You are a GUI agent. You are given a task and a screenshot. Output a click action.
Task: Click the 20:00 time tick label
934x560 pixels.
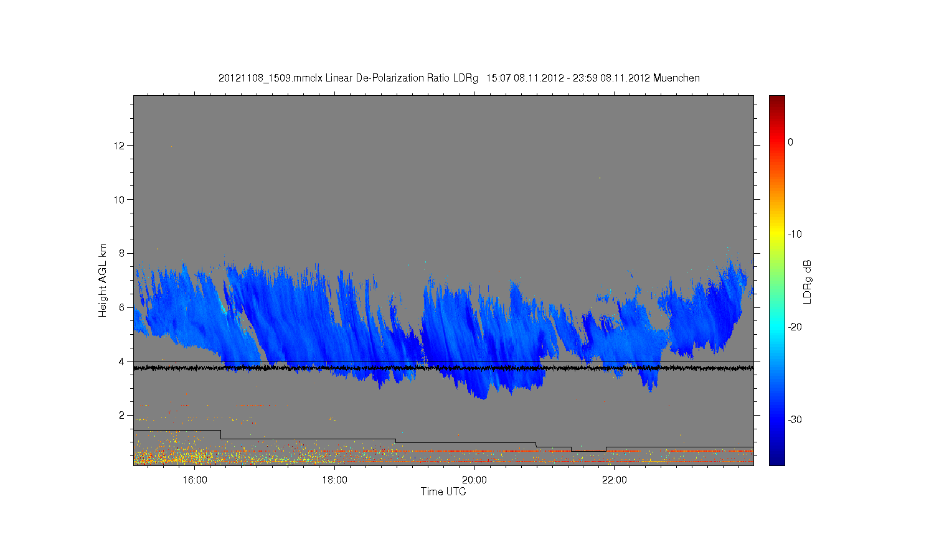point(474,480)
